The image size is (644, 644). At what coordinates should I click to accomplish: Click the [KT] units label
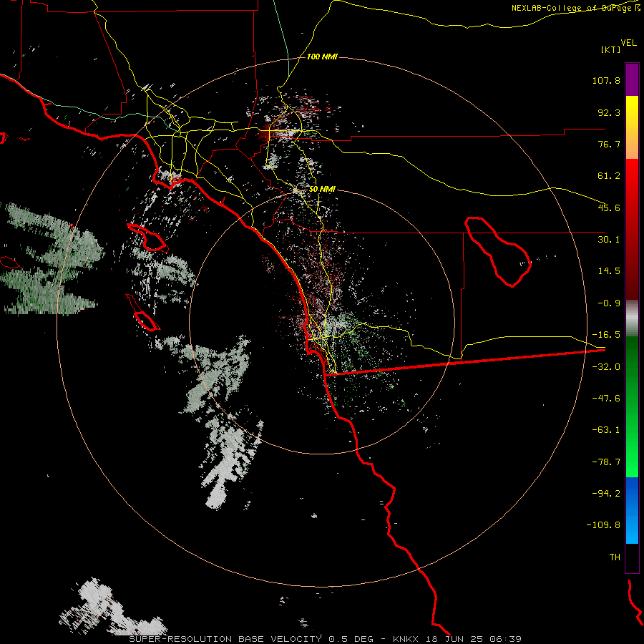pos(610,49)
